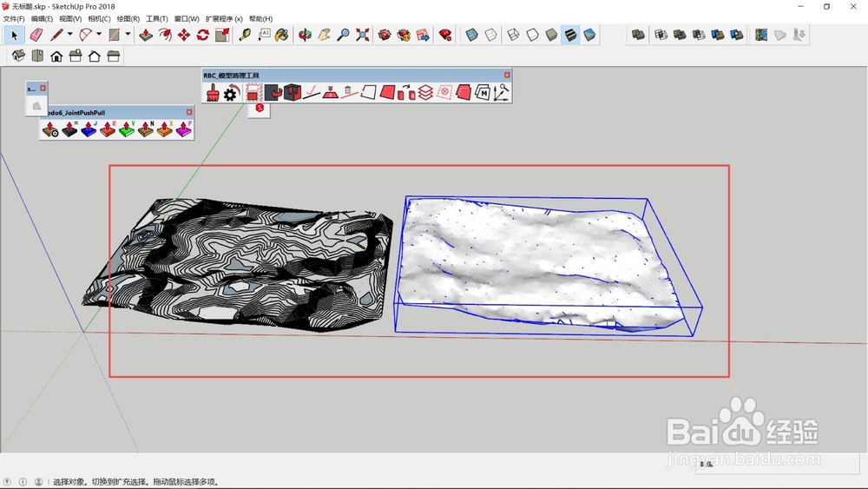868x489 pixels.
Task: Activate the Orbit camera tool
Action: 305,36
